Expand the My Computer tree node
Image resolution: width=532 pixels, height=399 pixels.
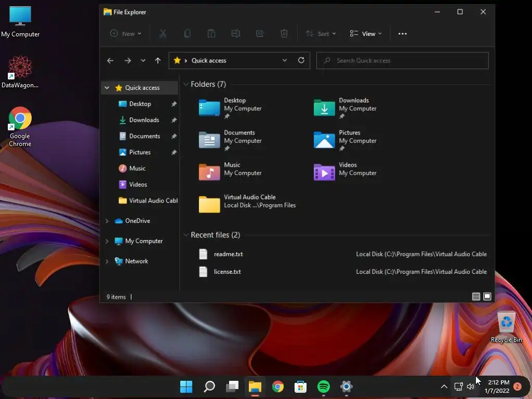click(107, 241)
